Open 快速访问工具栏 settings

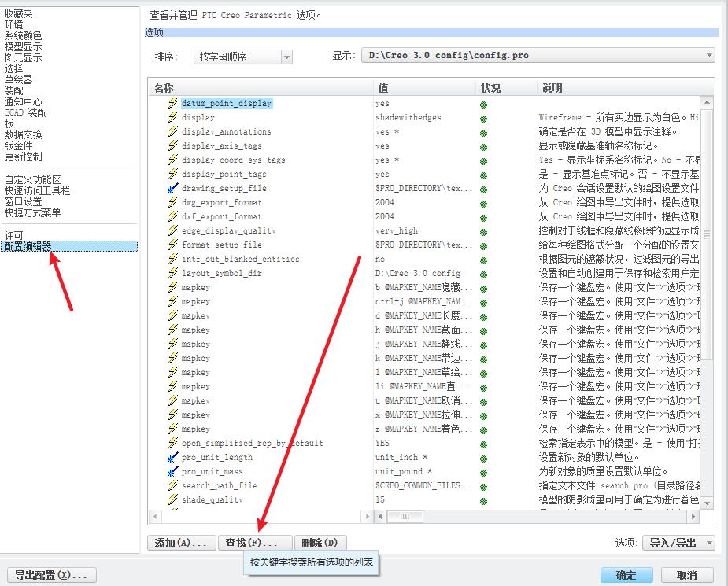tap(37, 190)
